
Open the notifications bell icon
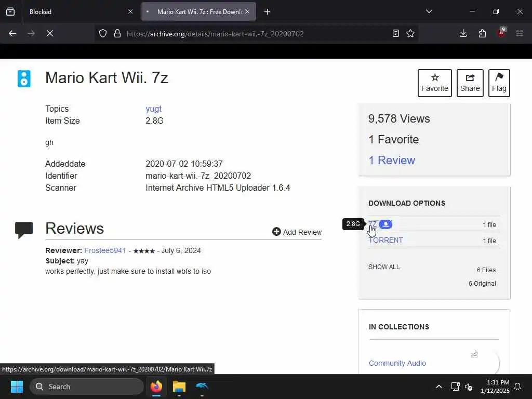tap(518, 387)
